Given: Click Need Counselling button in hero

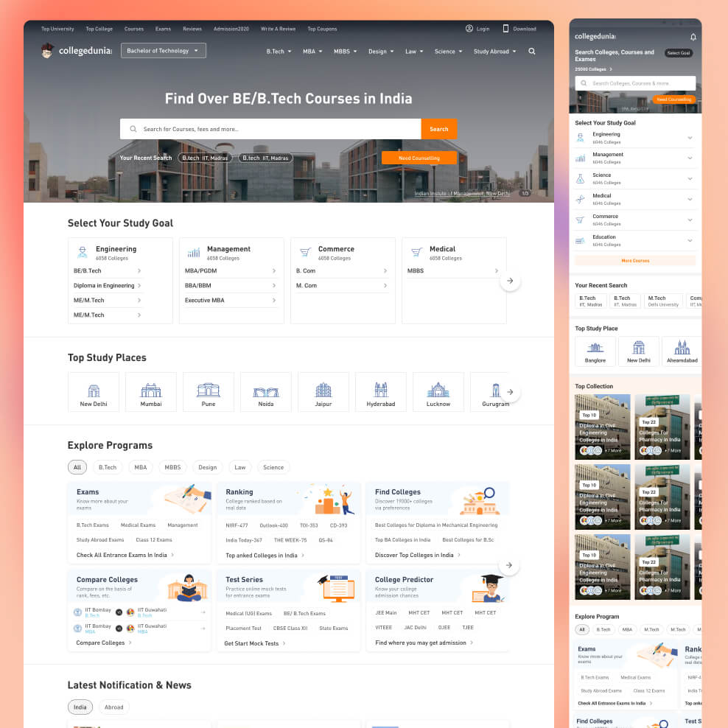Looking at the screenshot, I should [419, 158].
